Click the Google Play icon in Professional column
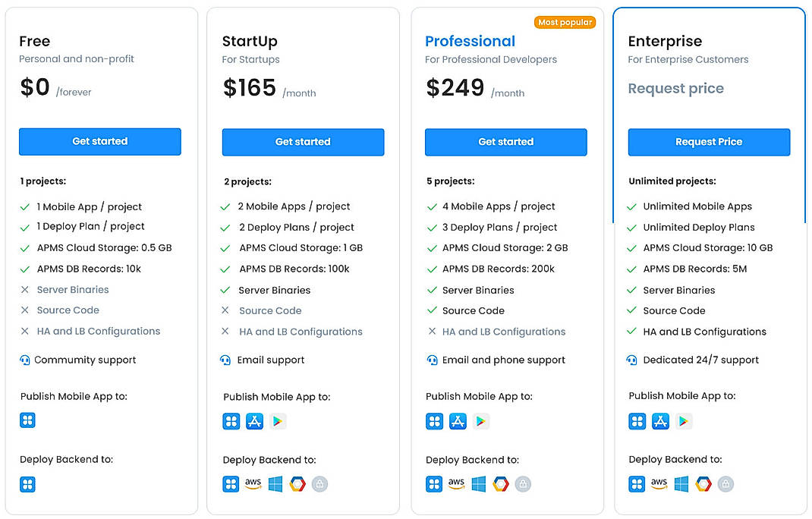 point(481,420)
